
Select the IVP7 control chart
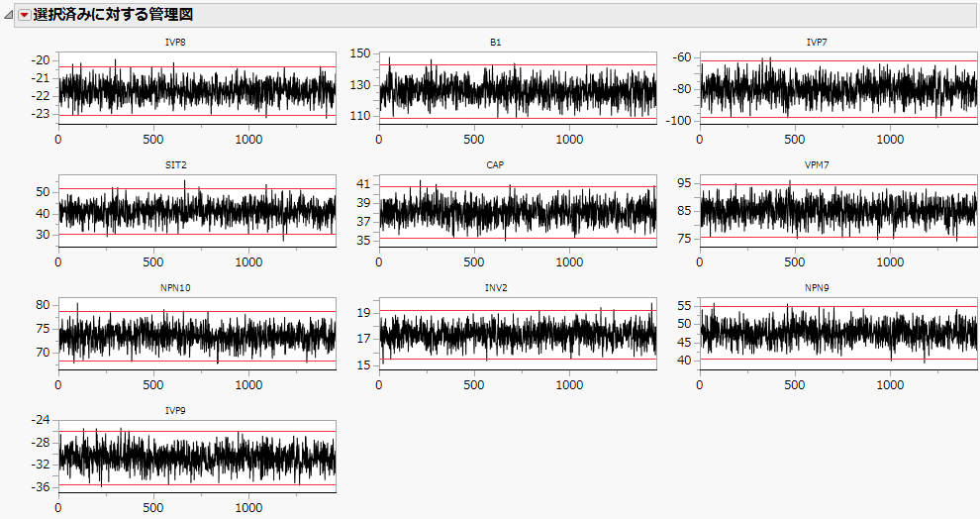click(838, 87)
